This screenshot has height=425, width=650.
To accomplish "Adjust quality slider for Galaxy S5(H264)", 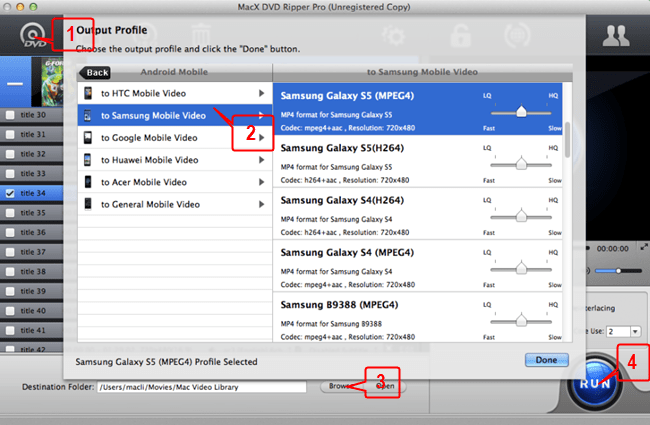I will (x=521, y=164).
